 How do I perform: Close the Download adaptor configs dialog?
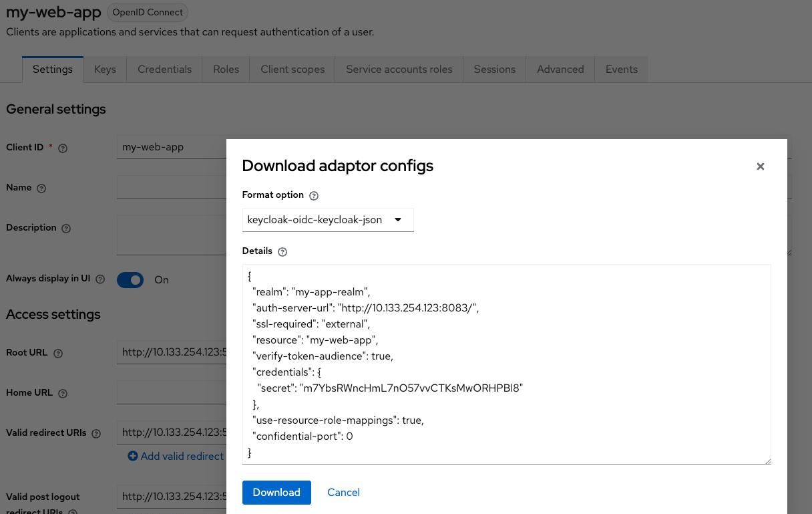tap(760, 166)
